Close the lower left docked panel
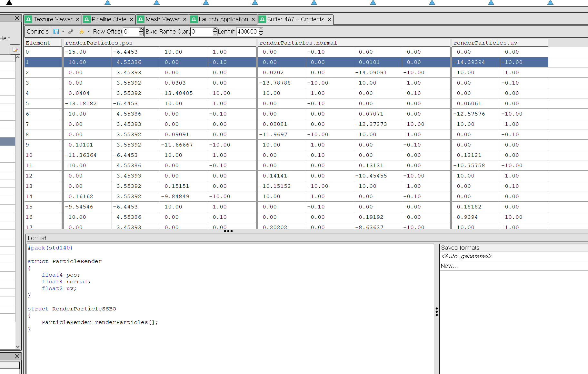Viewport: 588px width, 374px height. (x=17, y=356)
